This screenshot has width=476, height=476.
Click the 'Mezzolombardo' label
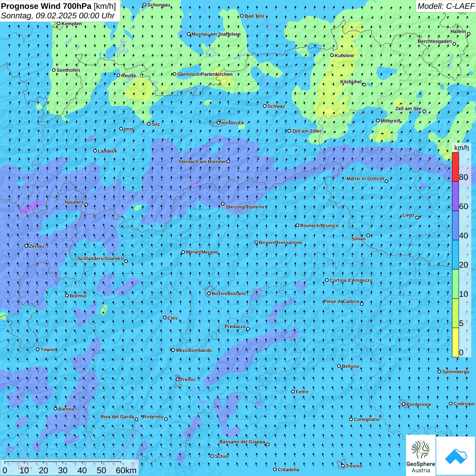(194, 350)
